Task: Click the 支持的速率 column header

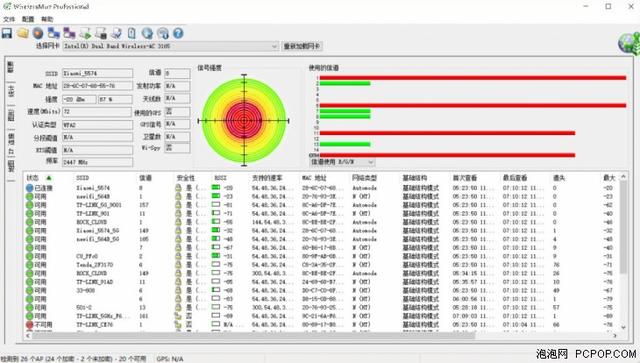Action: tap(267, 178)
